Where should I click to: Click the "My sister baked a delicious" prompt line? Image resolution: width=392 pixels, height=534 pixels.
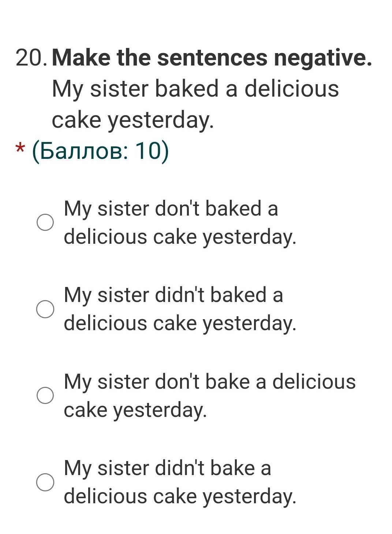coord(195,90)
